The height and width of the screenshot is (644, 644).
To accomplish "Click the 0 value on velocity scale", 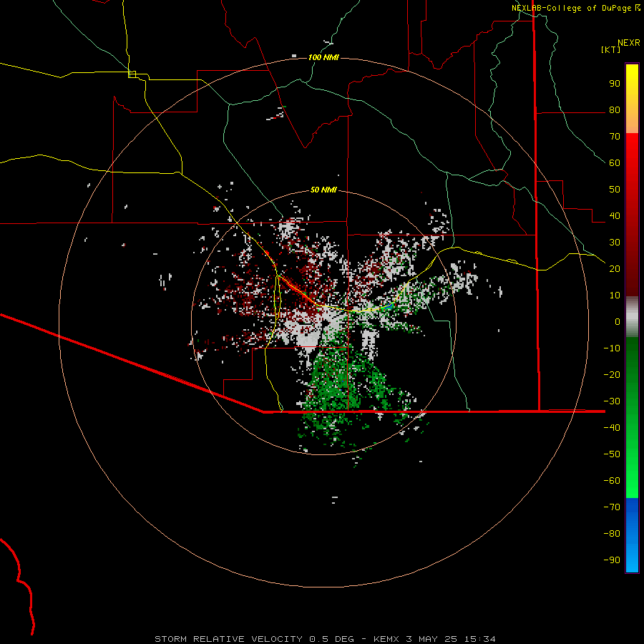I will (x=618, y=321).
